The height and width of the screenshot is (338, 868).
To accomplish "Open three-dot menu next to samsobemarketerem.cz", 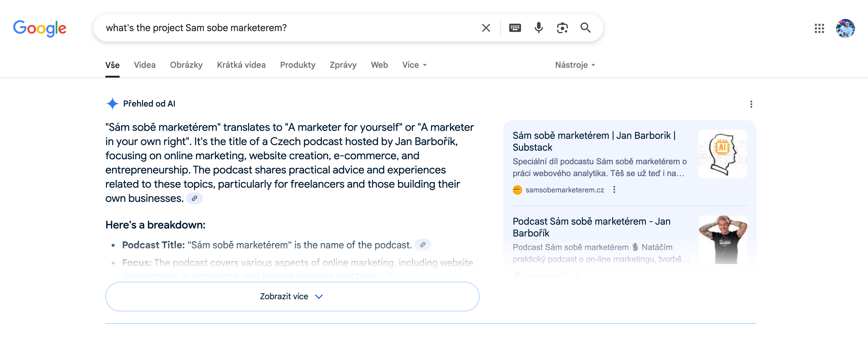I will point(614,190).
